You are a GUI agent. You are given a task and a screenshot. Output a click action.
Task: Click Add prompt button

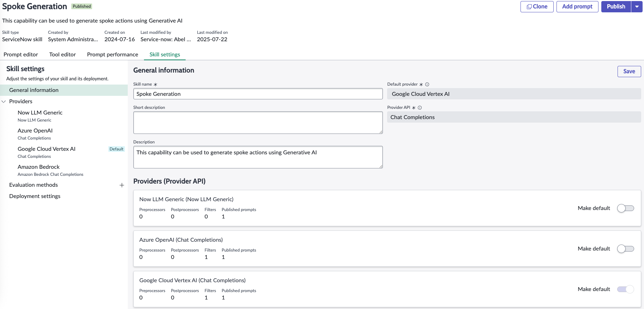coord(577,7)
